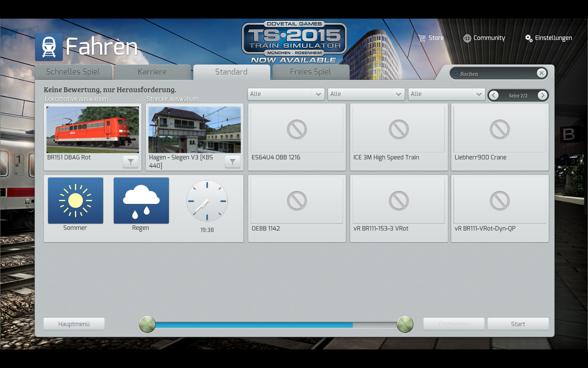This screenshot has height=368, width=588.
Task: Expand the first Alle filter dropdown
Action: pos(286,94)
